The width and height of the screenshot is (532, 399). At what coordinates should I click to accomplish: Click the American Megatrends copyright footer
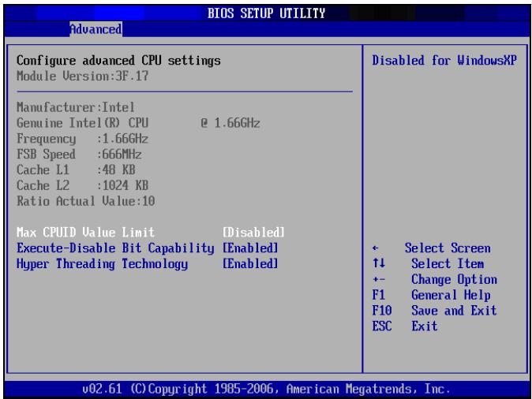(266, 389)
